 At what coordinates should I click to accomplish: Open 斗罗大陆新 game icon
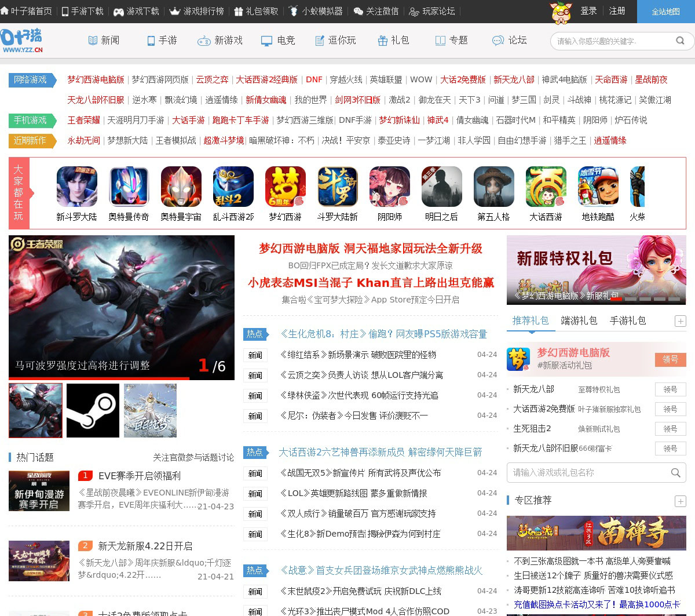337,187
